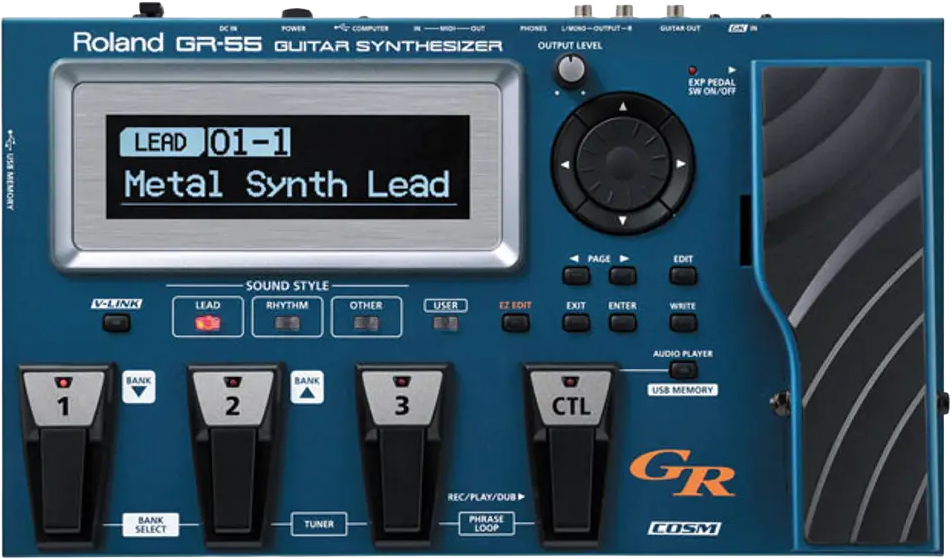Click the LEAD tag on the display
Image resolution: width=952 pixels, height=559 pixels.
click(x=162, y=143)
